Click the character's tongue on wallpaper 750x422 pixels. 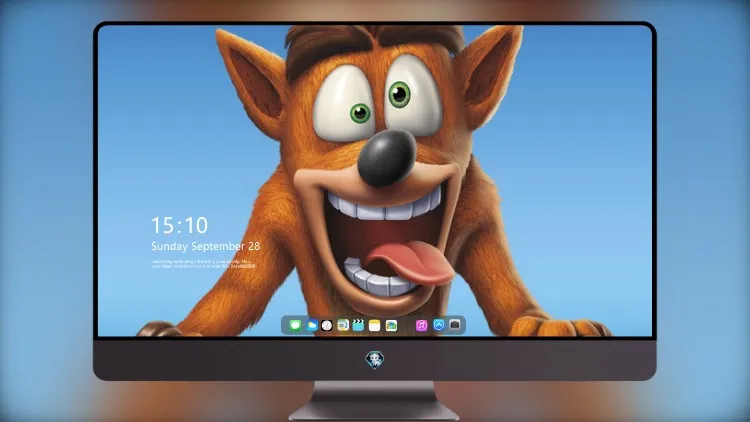click(409, 262)
